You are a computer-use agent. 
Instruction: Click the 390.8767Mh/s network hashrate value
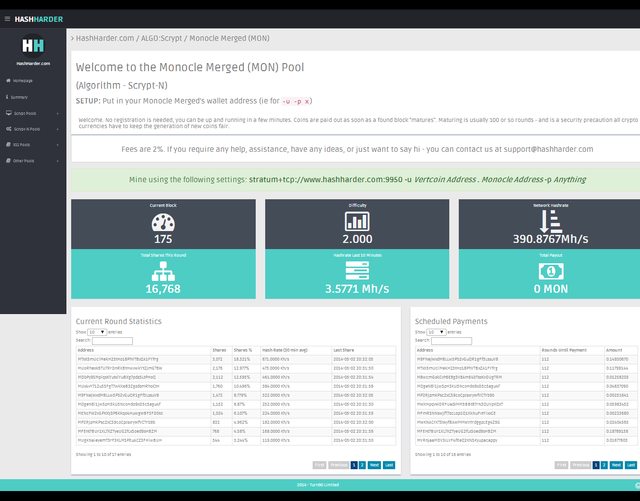551,239
